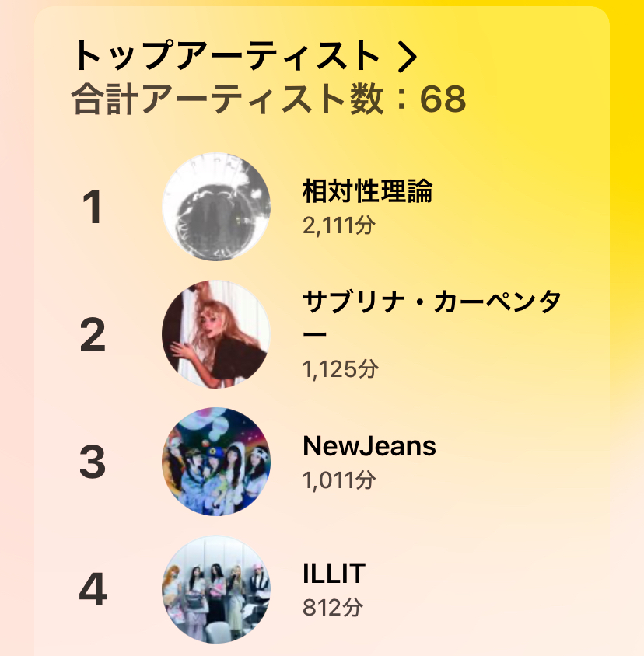Tap the 1,011分 listening time

(340, 481)
